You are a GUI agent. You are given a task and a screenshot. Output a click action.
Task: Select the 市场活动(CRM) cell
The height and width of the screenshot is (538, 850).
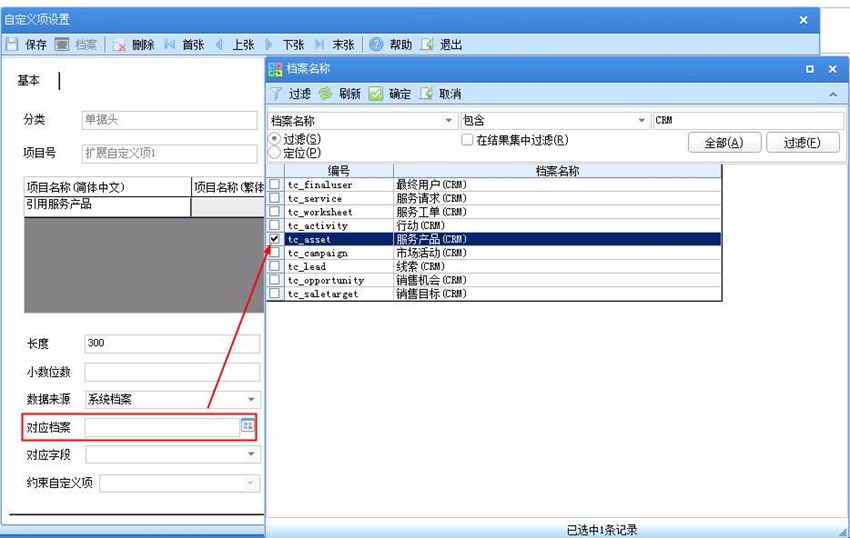(x=558, y=253)
